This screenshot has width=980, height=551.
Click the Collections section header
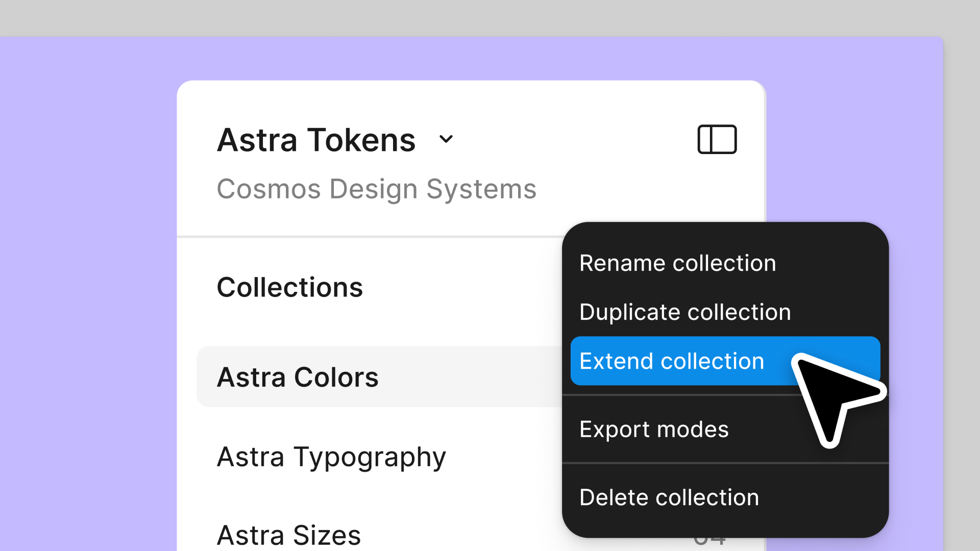[289, 287]
